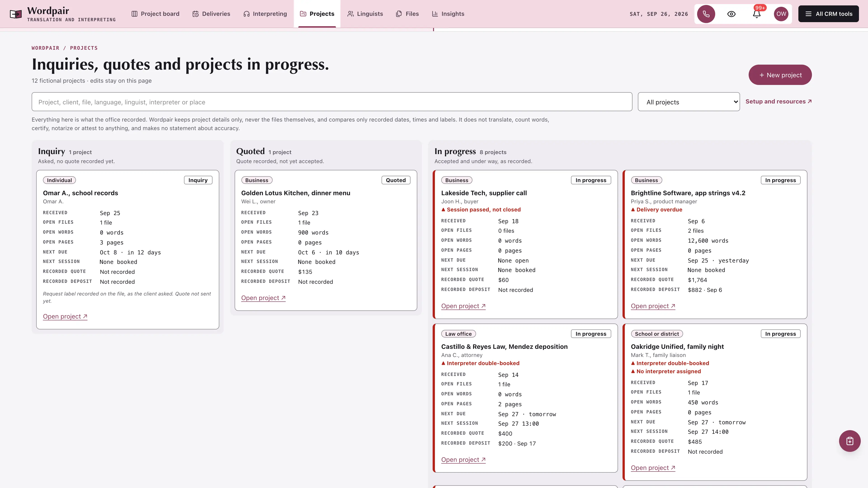This screenshot has height=488, width=868.
Task: Open project for Omar A., school records
Action: pos(65,316)
